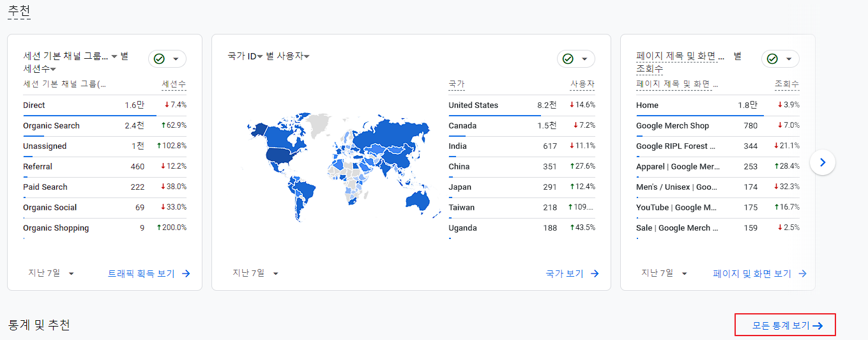Select the Google RIPL Forest page row
868x340 pixels.
click(x=718, y=146)
